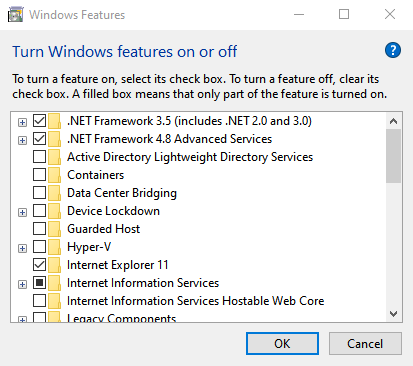Click folder icon beside Device Lockdown
This screenshot has height=366, width=413.
(55, 211)
